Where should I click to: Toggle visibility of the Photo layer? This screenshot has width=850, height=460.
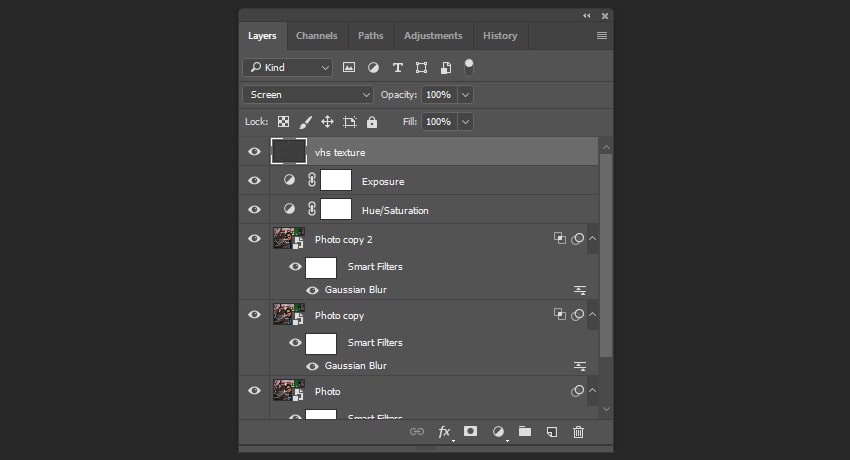point(254,391)
